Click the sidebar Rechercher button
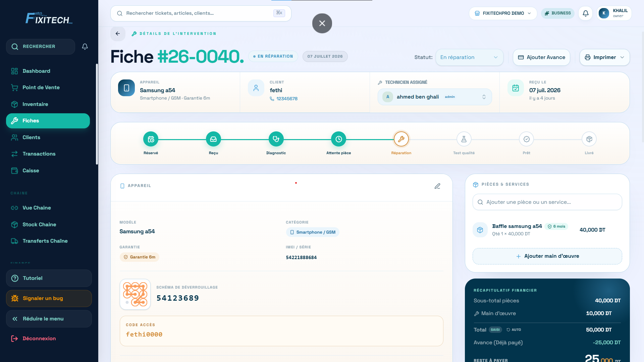 click(41, 47)
